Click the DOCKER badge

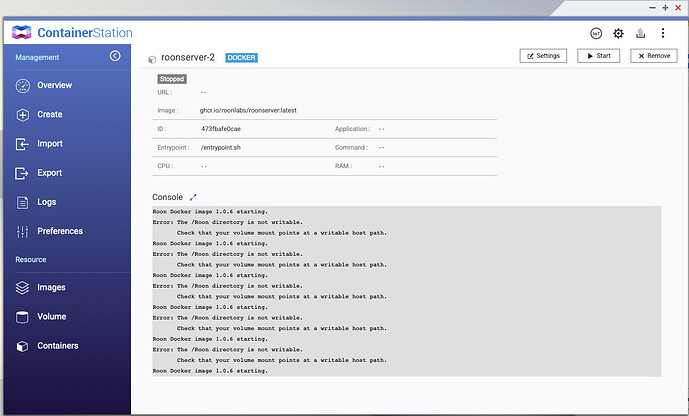tap(241, 58)
